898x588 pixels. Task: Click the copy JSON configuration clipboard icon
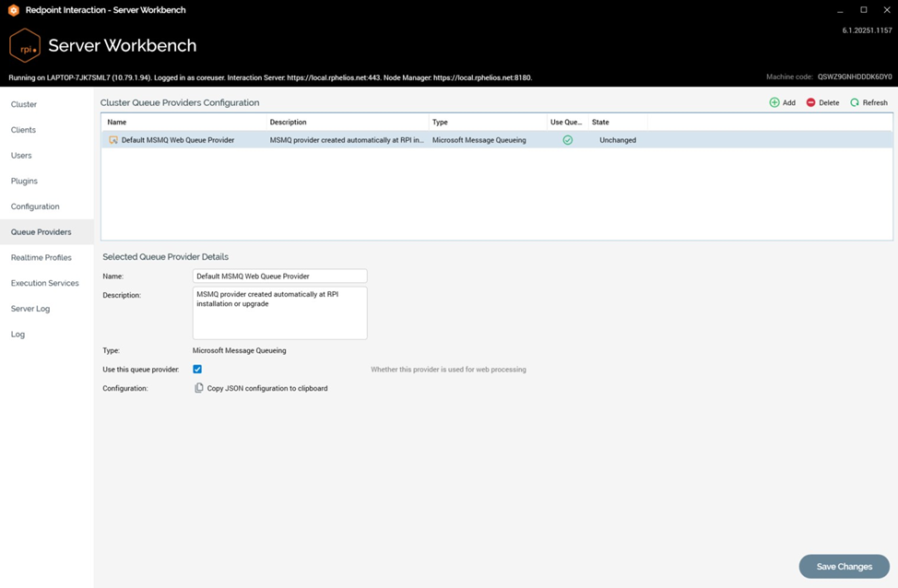coord(198,388)
